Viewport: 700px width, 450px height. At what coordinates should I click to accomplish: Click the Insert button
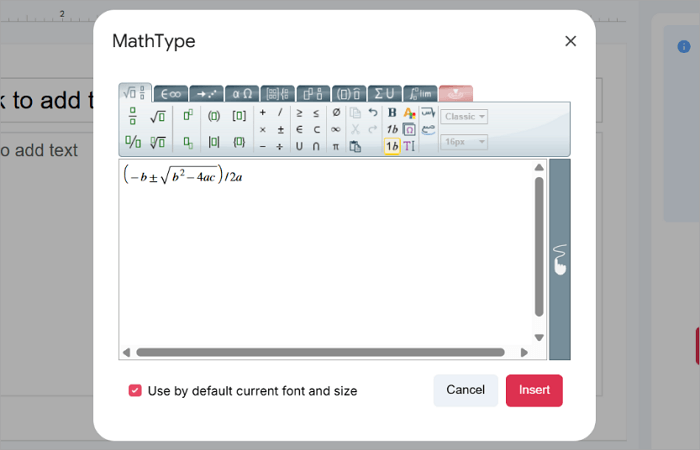534,390
